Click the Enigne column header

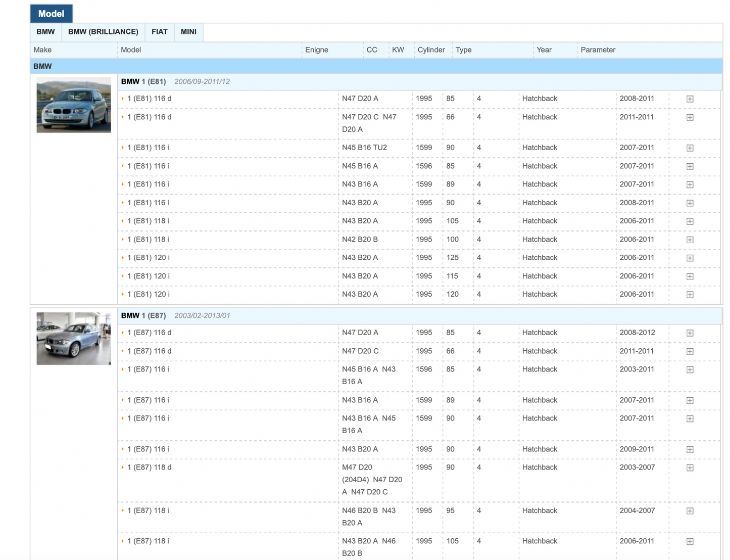pos(317,50)
